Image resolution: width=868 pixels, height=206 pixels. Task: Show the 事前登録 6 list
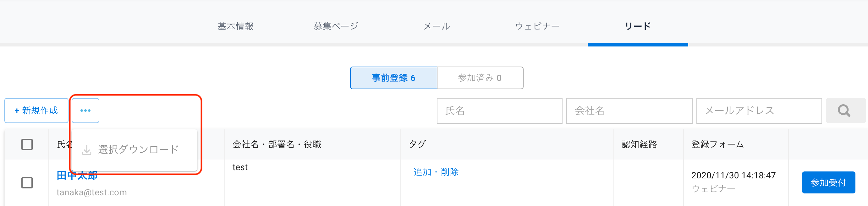(x=393, y=78)
